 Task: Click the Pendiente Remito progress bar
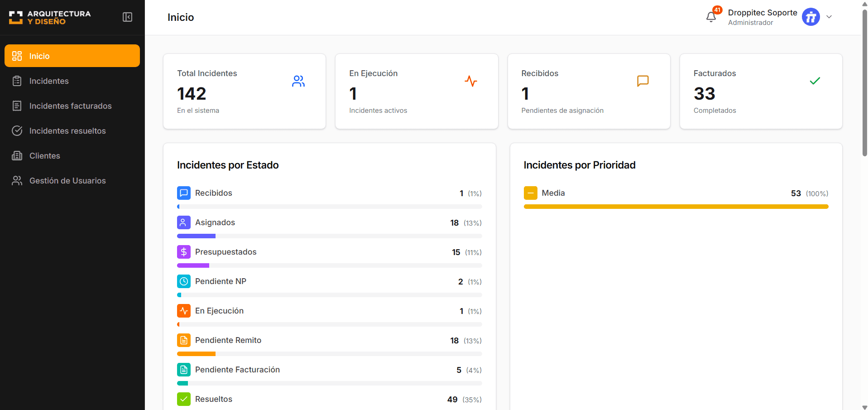tap(330, 354)
